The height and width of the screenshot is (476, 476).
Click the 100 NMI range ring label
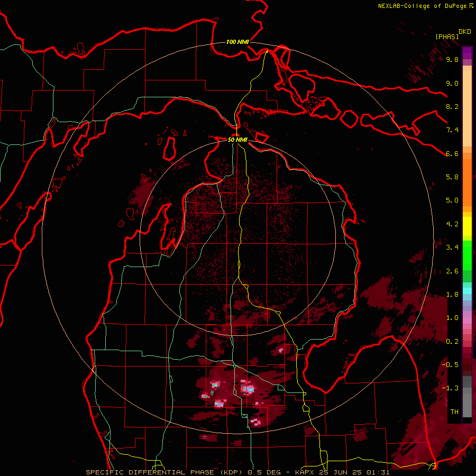pos(237,42)
